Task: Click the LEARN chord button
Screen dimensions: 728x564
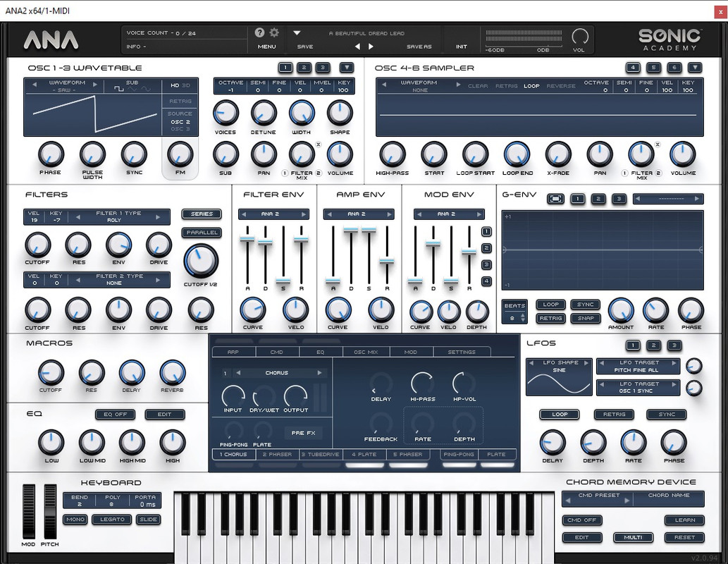Action: 685,520
